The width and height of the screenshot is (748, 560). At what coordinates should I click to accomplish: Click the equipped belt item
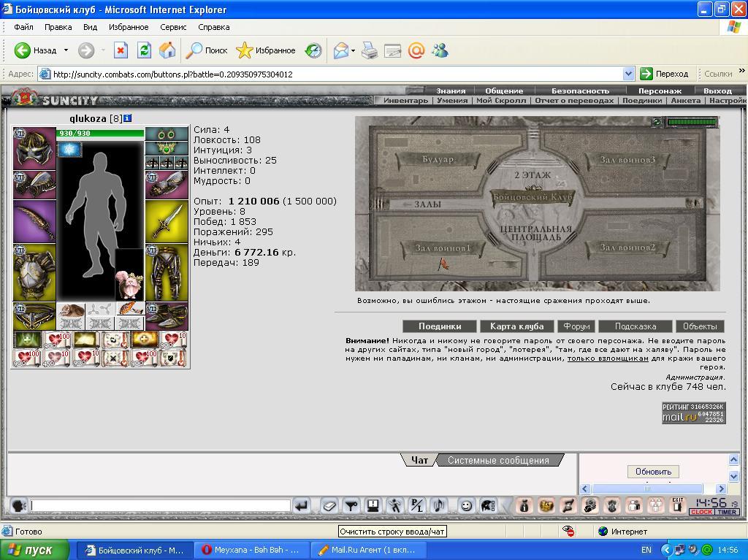(x=34, y=316)
